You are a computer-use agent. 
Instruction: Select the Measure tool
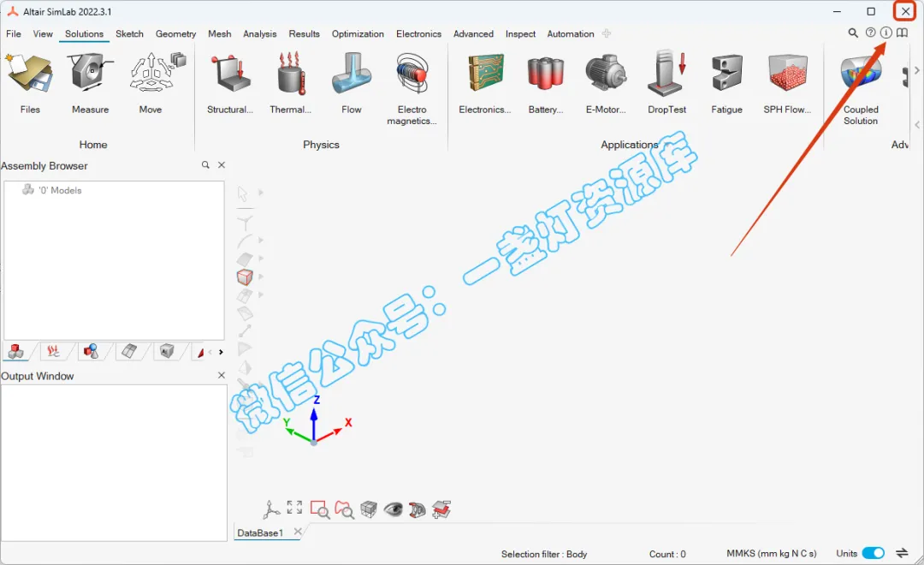(90, 82)
